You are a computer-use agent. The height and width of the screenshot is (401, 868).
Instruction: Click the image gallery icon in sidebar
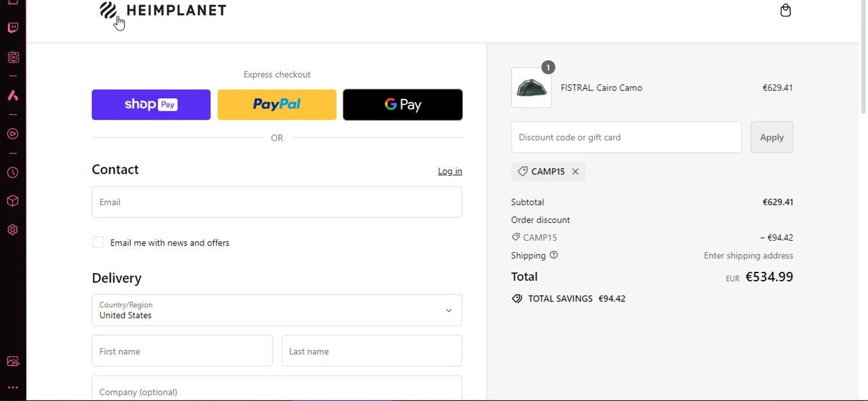pyautogui.click(x=13, y=361)
